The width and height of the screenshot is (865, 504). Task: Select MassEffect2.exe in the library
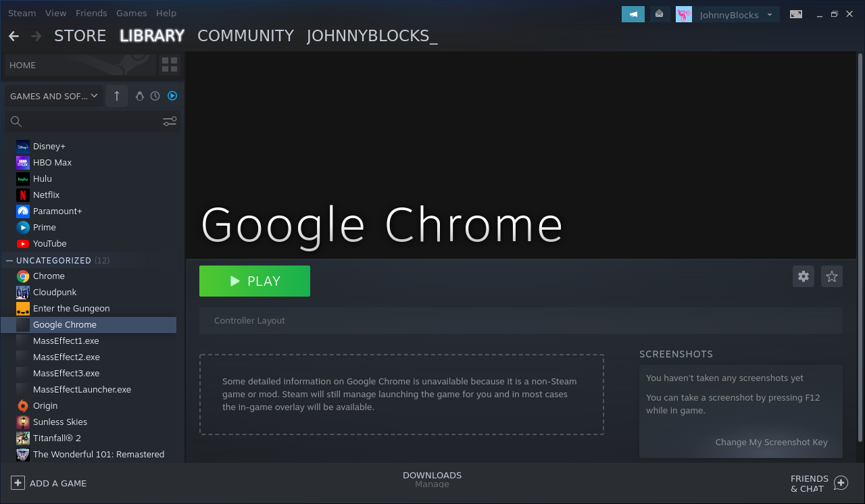pos(89,357)
